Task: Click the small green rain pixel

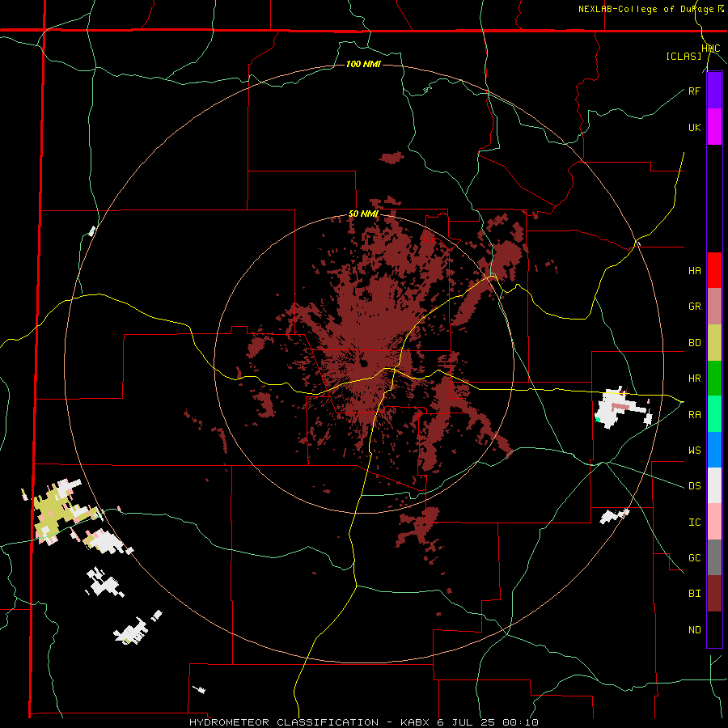Action: (x=598, y=419)
